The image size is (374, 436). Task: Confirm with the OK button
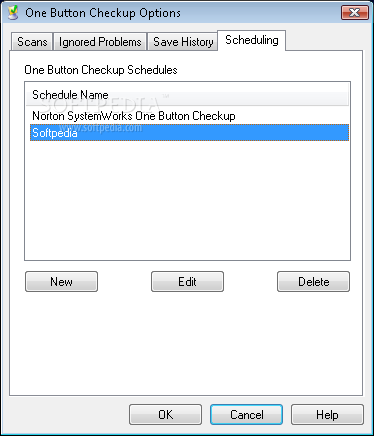coord(166,415)
